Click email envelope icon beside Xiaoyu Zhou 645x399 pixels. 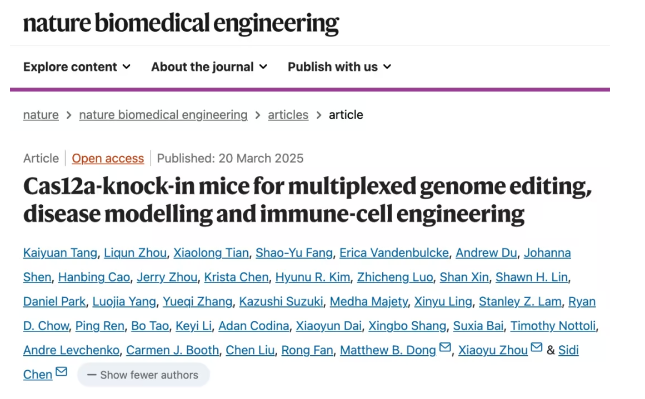pos(536,347)
